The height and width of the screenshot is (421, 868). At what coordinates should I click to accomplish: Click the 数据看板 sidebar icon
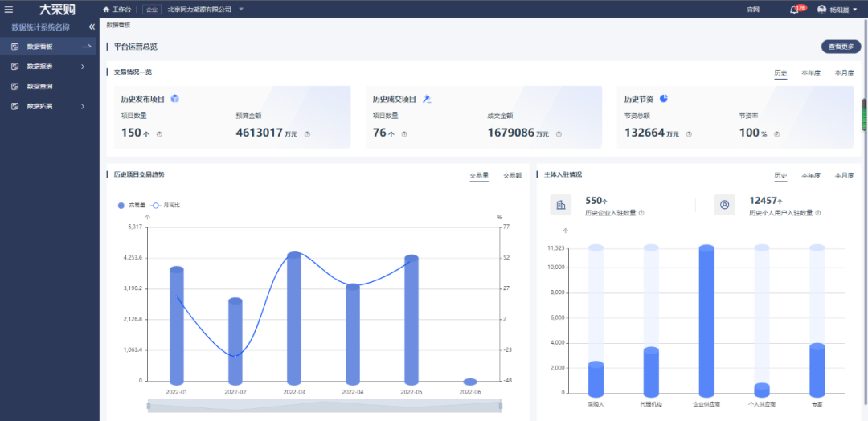(x=15, y=47)
